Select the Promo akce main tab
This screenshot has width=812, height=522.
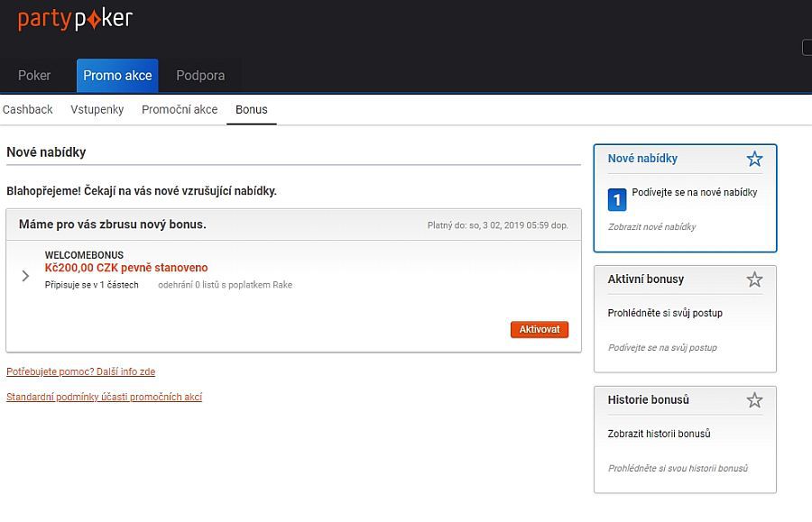pyautogui.click(x=117, y=76)
